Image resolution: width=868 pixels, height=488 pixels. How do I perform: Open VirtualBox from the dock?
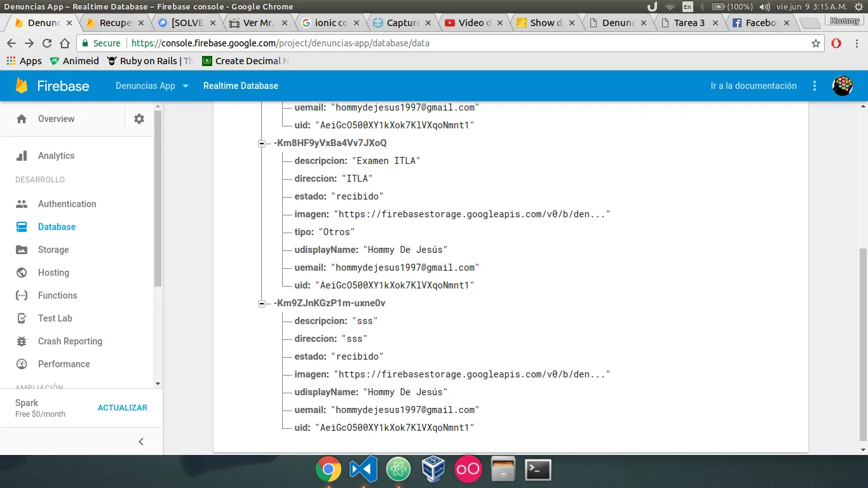[x=433, y=470]
